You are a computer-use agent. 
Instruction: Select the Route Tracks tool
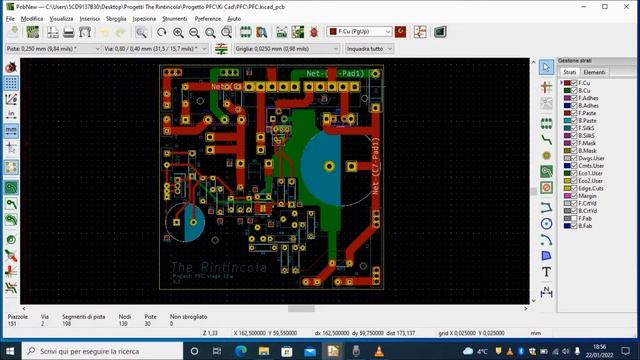click(547, 140)
